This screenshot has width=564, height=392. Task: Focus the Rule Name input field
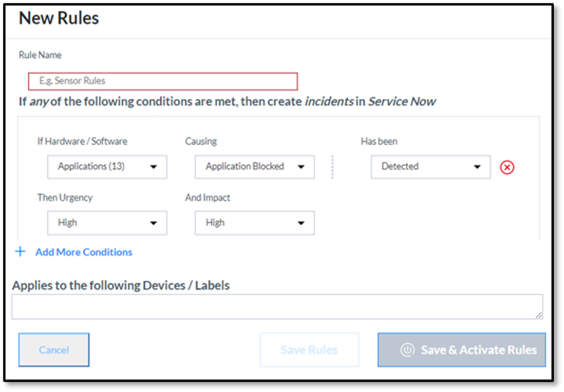[163, 81]
